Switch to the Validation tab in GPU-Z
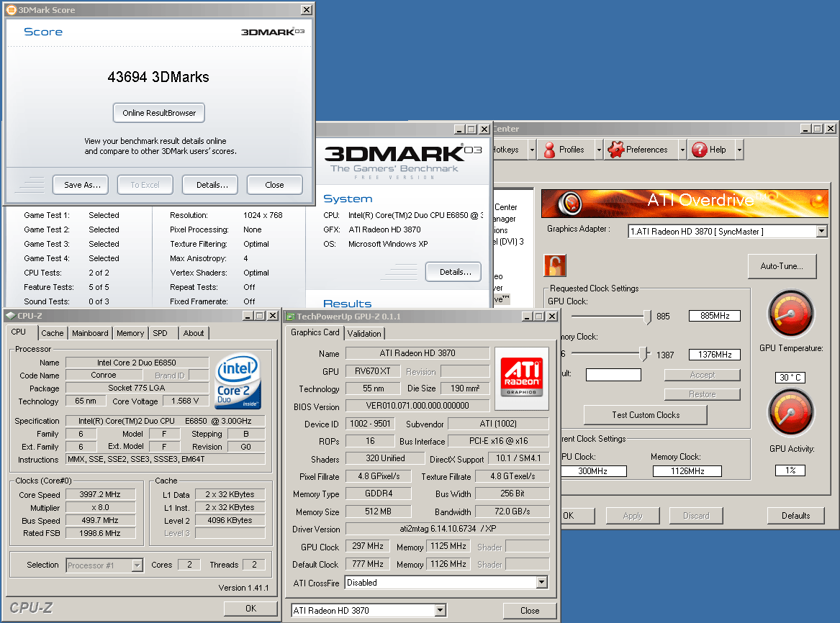This screenshot has width=840, height=623. tap(364, 334)
